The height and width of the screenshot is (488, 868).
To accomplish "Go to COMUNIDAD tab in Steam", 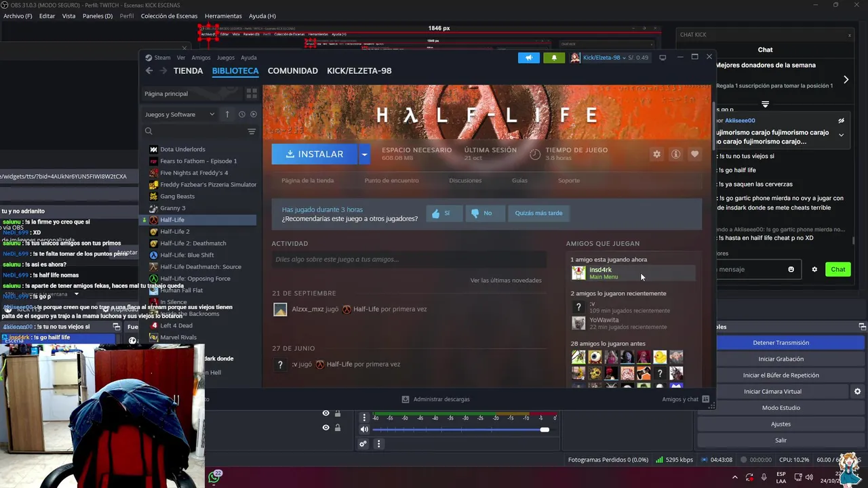I will [292, 70].
